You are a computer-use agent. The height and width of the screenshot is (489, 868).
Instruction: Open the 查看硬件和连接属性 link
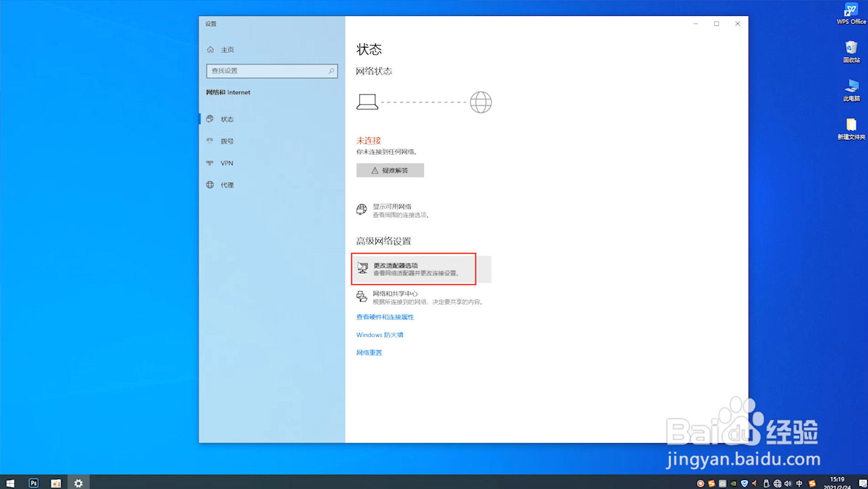click(385, 317)
